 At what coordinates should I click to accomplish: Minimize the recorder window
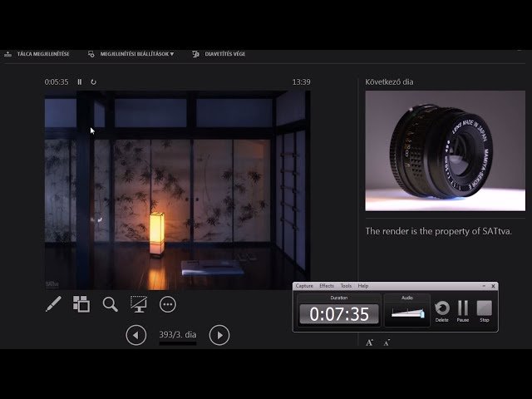tap(484, 286)
